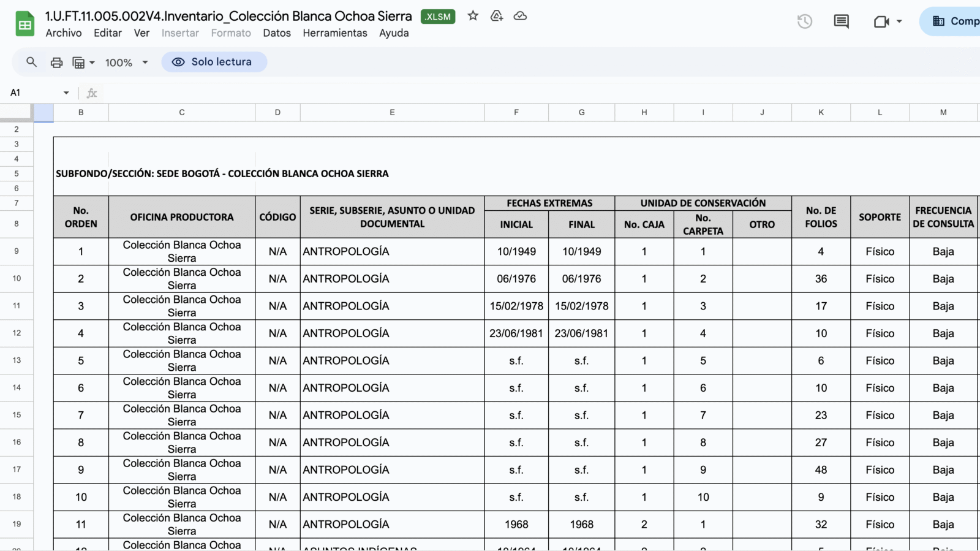Open the Archivo menu
Viewport: 980px width, 551px height.
tap(63, 33)
